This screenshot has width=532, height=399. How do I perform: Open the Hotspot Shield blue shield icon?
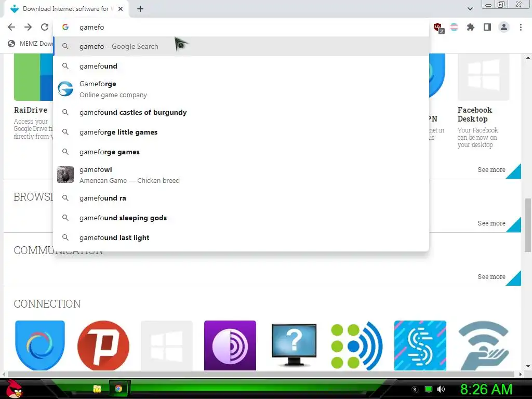point(39,345)
